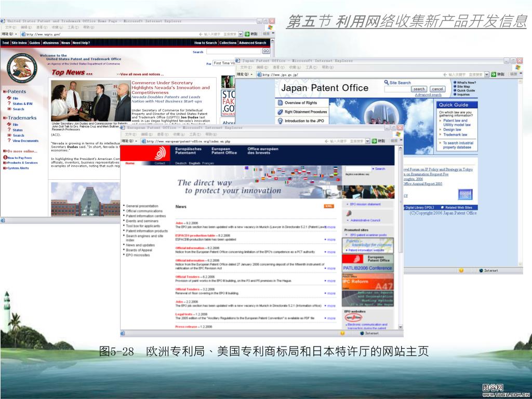This screenshot has height=399, width=532.
Task: Open the First Time Visitor dropdown on USPTO page
Action: pyautogui.click(x=224, y=63)
